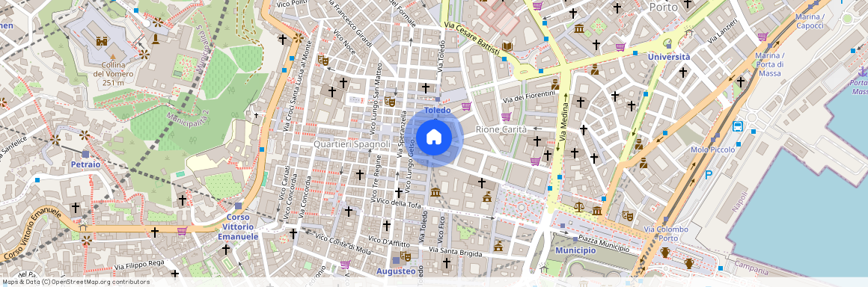Click the shopping cart below Marina / Capocci

click(x=762, y=37)
